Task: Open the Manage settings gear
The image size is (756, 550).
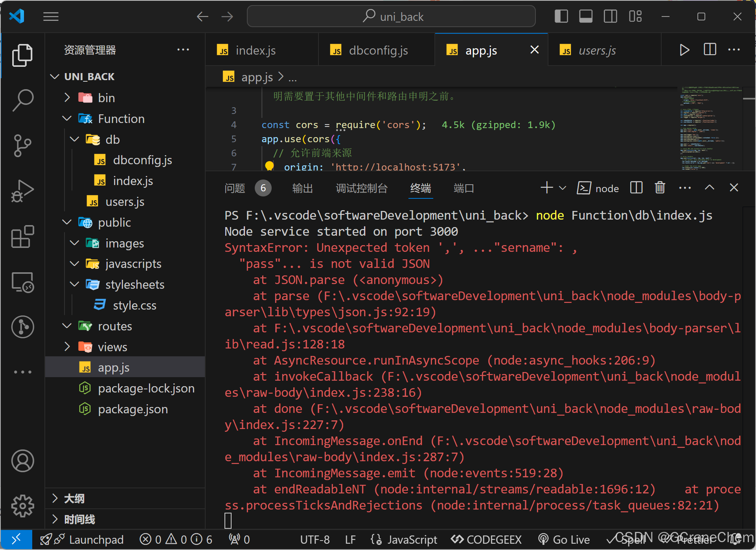Action: 22,506
